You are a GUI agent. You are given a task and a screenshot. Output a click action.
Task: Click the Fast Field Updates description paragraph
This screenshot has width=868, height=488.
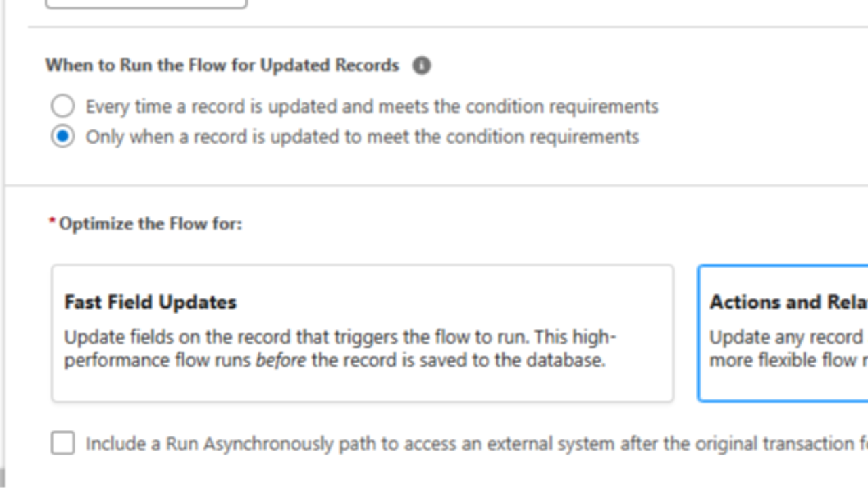click(339, 348)
